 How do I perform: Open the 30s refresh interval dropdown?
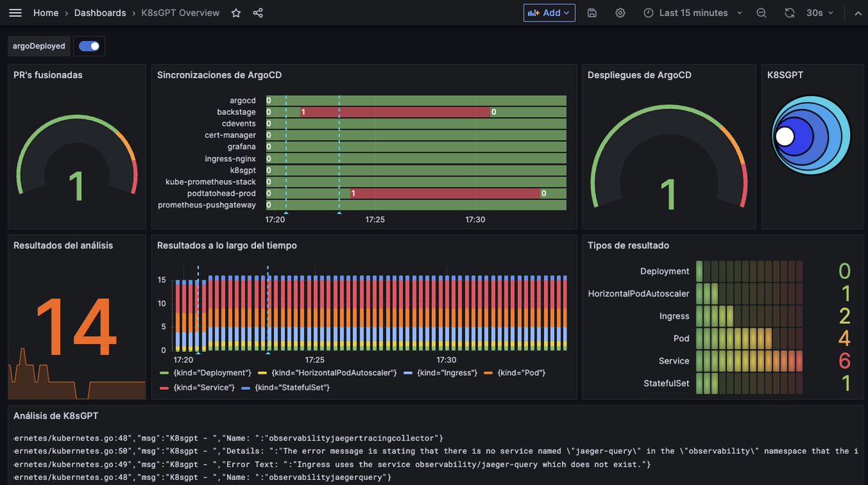820,13
